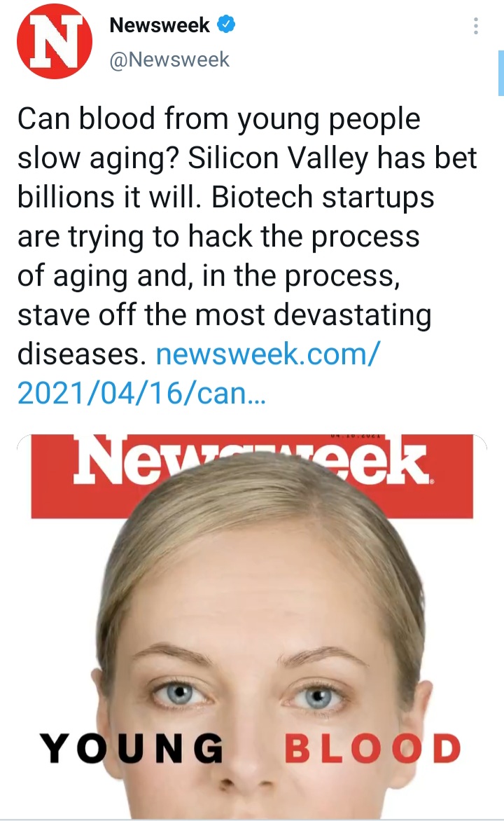Viewport: 504px width, 821px height.
Task: Click the cover date above masthead
Action: coord(358,436)
